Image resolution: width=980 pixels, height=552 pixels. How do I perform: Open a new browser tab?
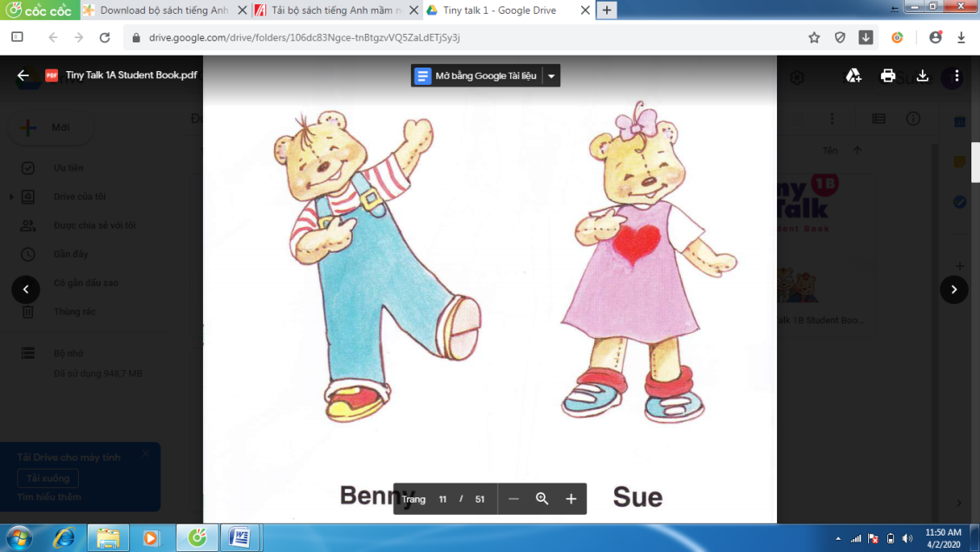(x=606, y=10)
